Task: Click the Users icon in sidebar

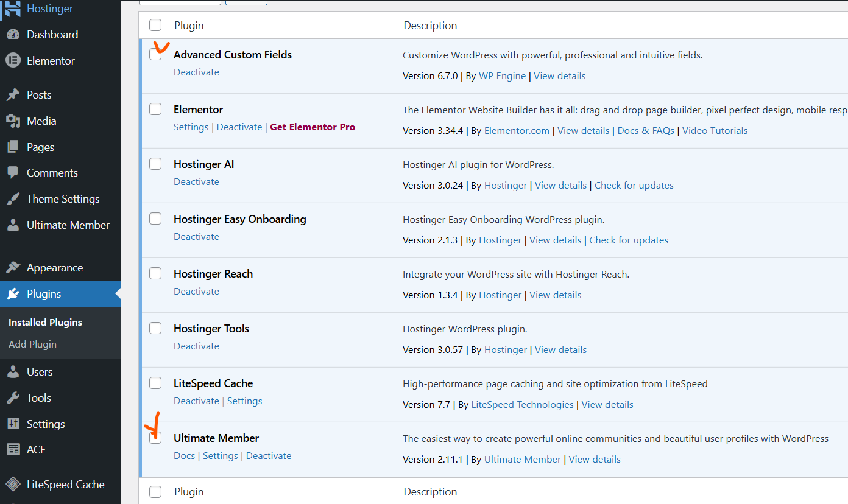Action: click(13, 372)
